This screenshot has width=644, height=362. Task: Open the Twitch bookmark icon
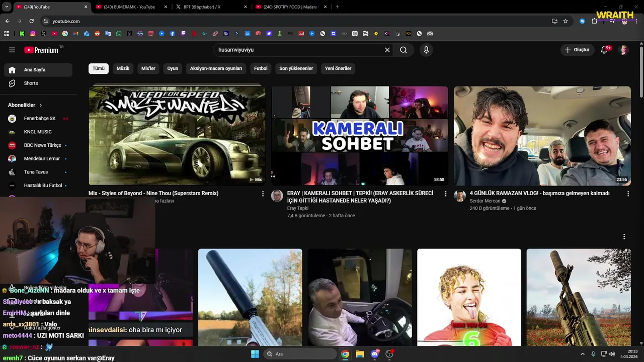point(183,34)
